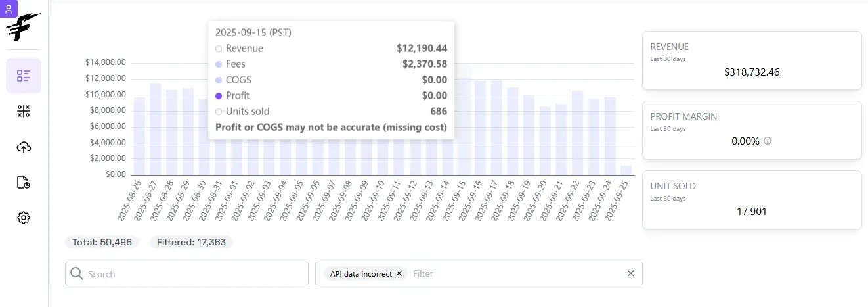Image resolution: width=868 pixels, height=307 pixels.
Task: Click the chart bar for 2025-09-21
Action: coord(561,139)
